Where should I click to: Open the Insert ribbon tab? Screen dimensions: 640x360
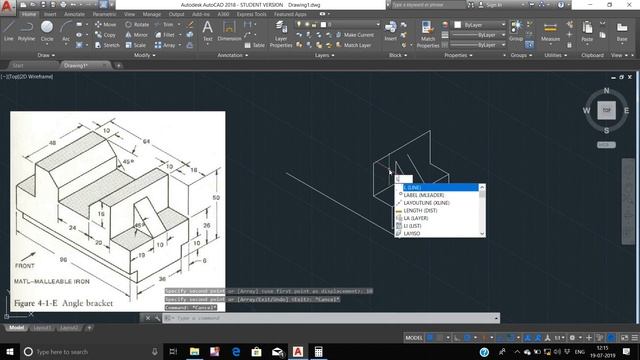[x=50, y=14]
